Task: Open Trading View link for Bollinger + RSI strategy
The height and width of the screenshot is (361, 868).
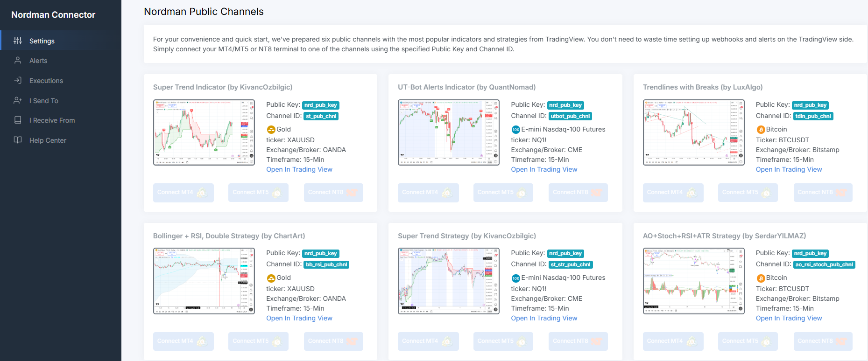Action: pos(299,318)
